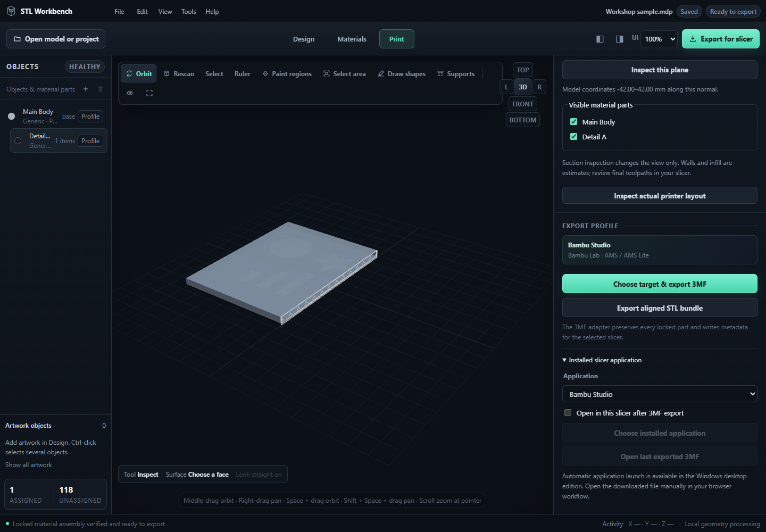This screenshot has height=532, width=766.
Task: Open the View menu
Action: (165, 11)
